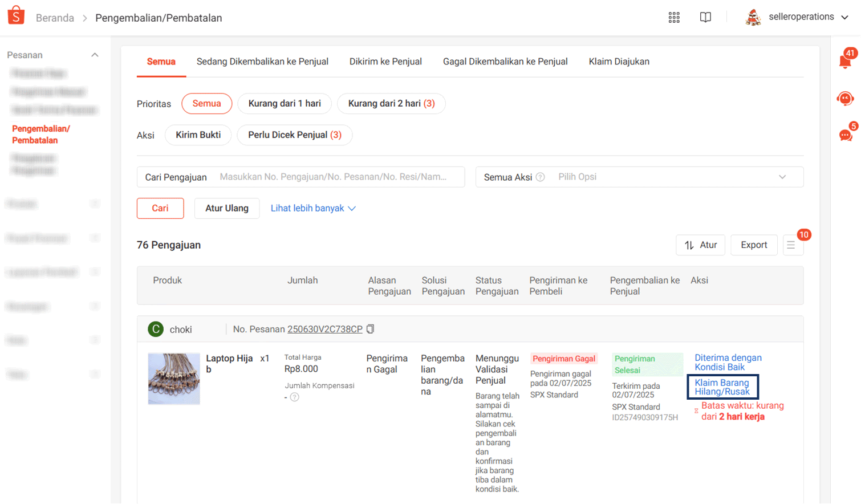
Task: Open order number 250630V2C738CP link
Action: point(325,329)
